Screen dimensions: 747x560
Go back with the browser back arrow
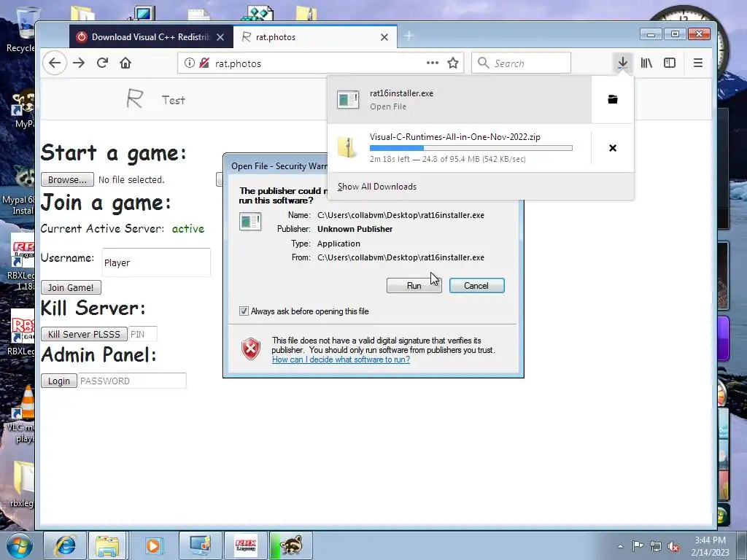[55, 63]
